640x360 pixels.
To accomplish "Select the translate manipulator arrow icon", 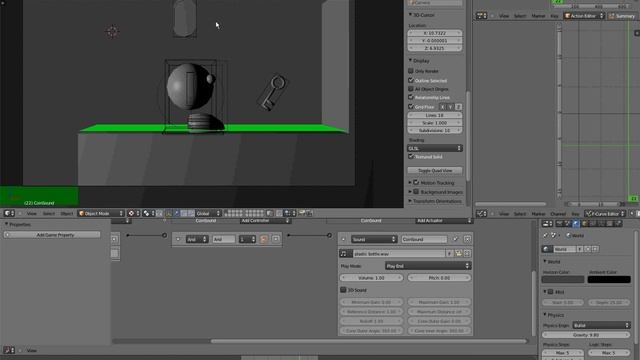I will tap(176, 213).
